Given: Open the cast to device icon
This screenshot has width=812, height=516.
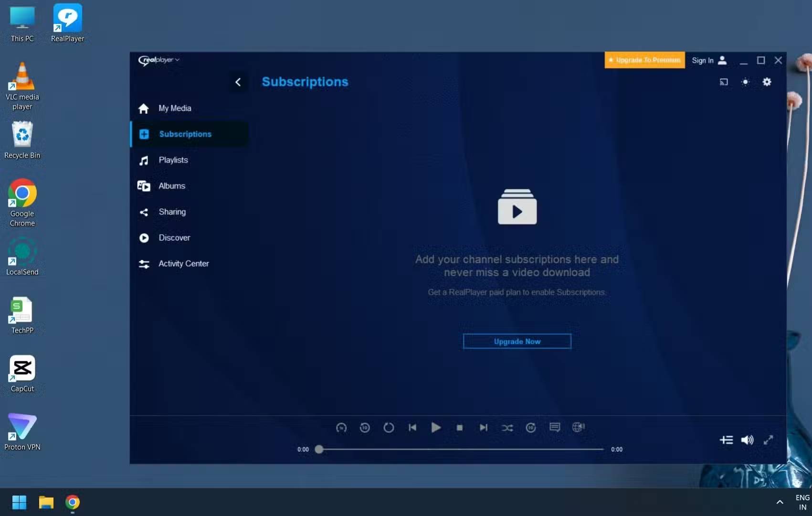Looking at the screenshot, I should coord(724,82).
